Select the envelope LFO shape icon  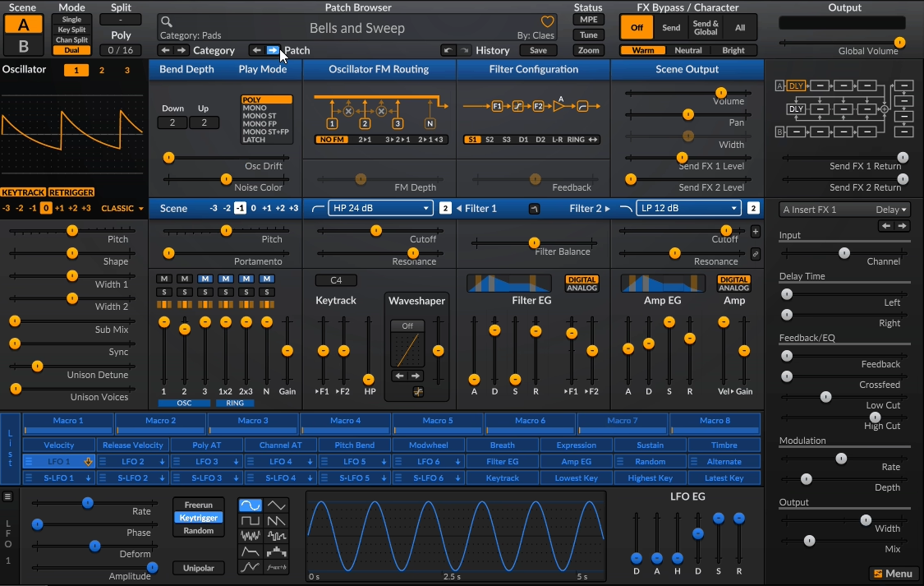point(251,551)
